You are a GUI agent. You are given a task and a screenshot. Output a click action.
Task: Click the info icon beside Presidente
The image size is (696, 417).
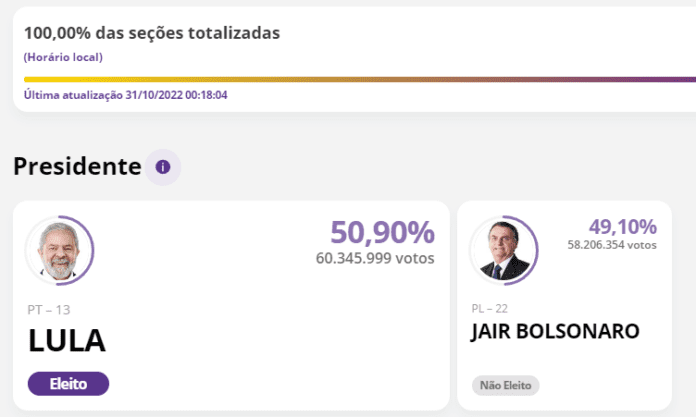click(163, 167)
